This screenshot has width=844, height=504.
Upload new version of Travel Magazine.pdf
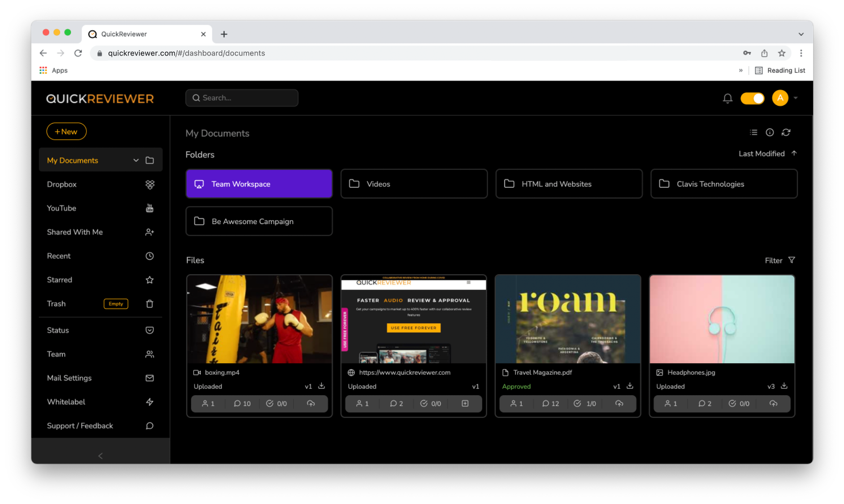(619, 404)
